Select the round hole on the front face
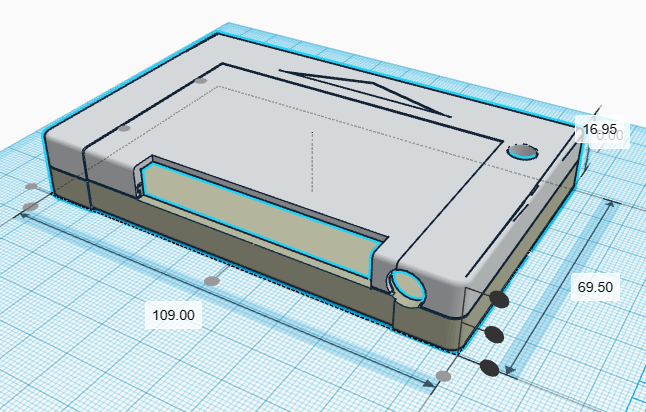This screenshot has width=646, height=412. click(x=408, y=285)
